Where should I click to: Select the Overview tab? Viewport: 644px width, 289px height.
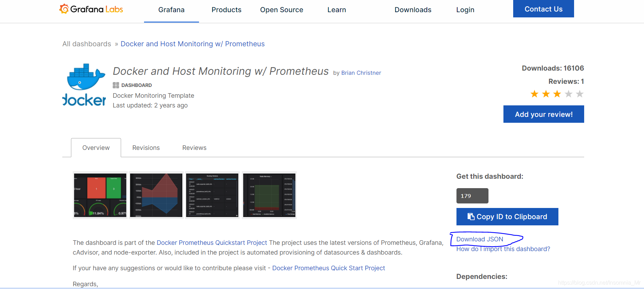coord(96,148)
